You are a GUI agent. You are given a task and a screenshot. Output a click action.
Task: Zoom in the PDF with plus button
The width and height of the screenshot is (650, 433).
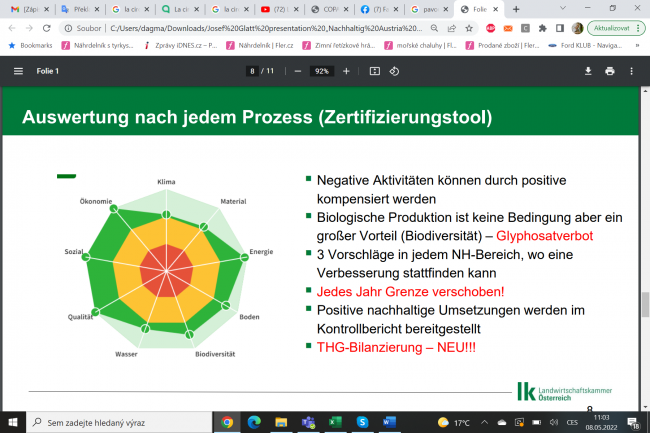[x=346, y=71]
